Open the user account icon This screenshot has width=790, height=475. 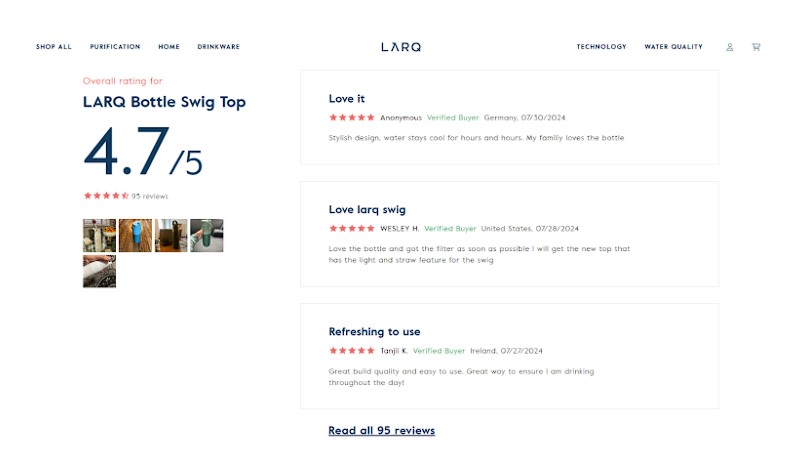coord(729,47)
